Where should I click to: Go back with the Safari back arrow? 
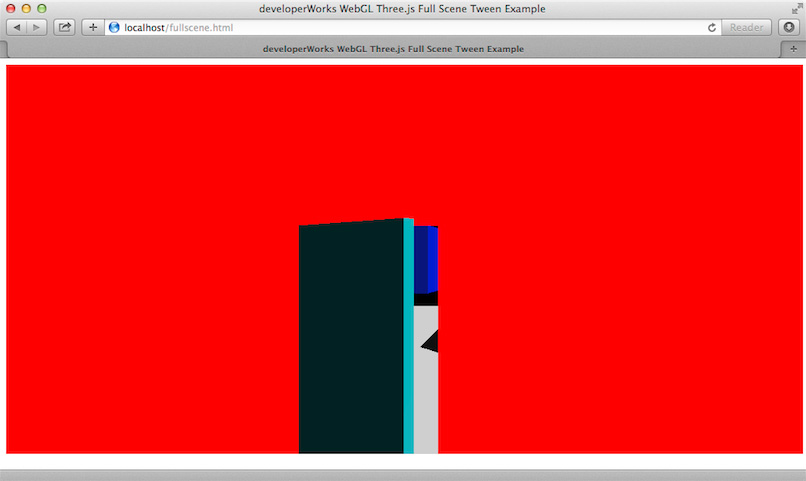pos(16,27)
